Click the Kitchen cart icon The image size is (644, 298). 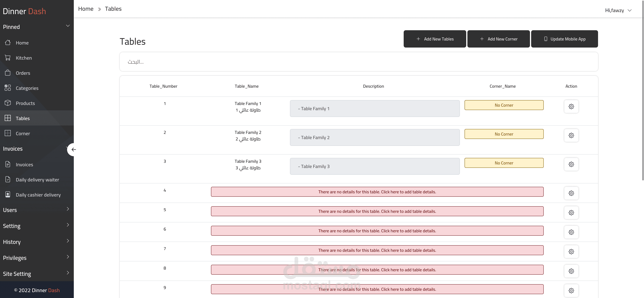click(x=8, y=58)
